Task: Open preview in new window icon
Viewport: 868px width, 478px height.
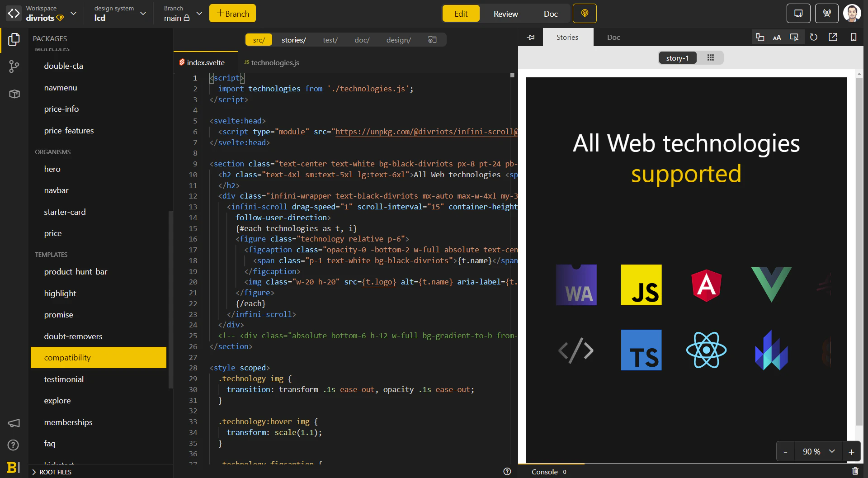Action: pyautogui.click(x=833, y=38)
